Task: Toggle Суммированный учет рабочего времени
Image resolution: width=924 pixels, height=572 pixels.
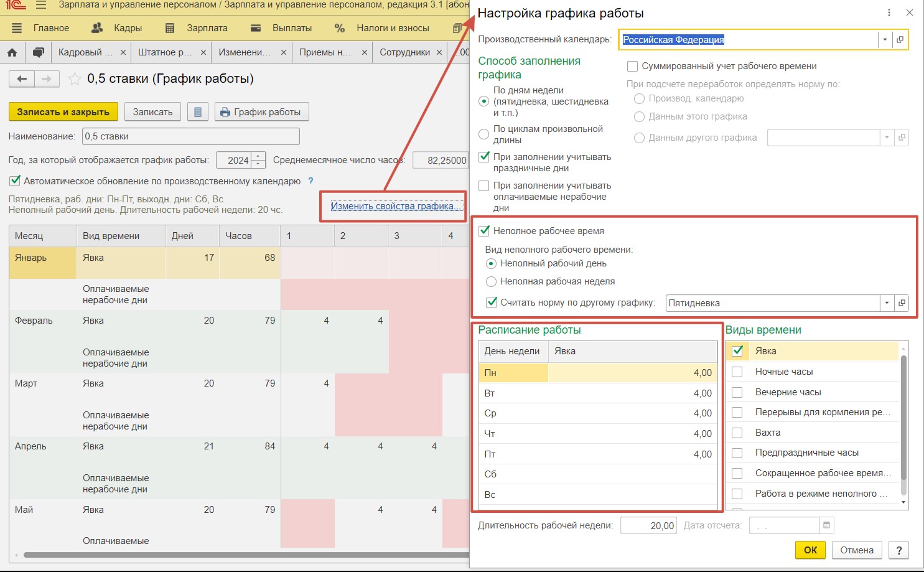Action: [x=633, y=66]
